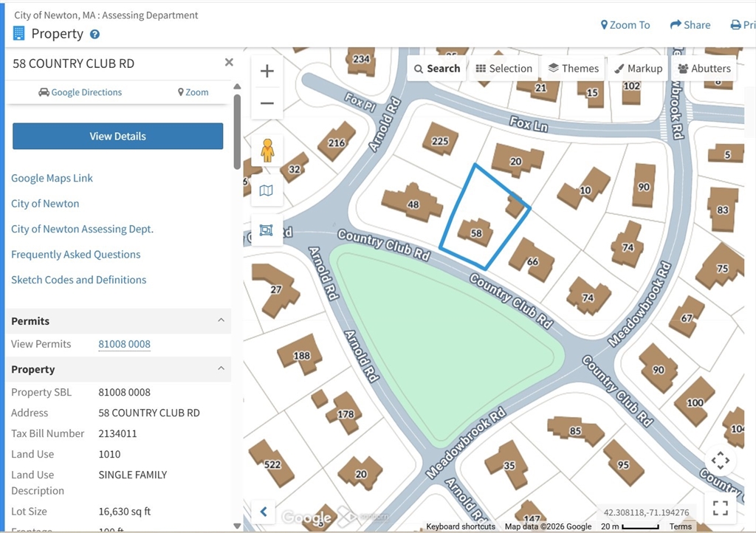
Task: Click the View Details button
Action: coord(117,136)
